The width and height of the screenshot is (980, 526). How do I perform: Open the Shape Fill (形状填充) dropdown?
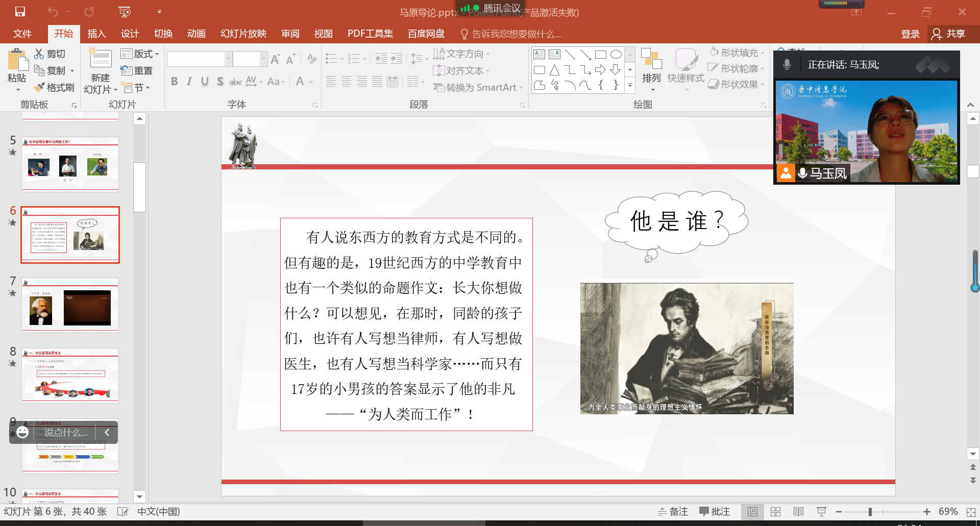click(737, 53)
